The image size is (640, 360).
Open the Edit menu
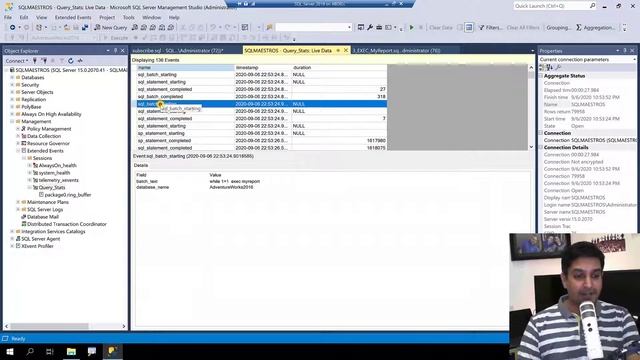tap(24, 18)
